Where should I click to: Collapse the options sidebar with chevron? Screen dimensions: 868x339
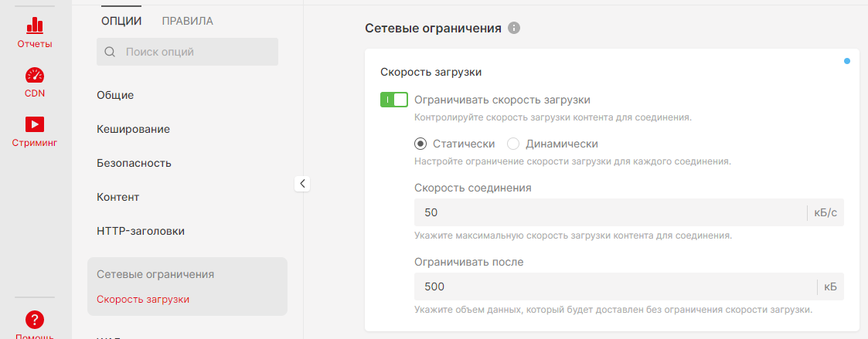(302, 183)
